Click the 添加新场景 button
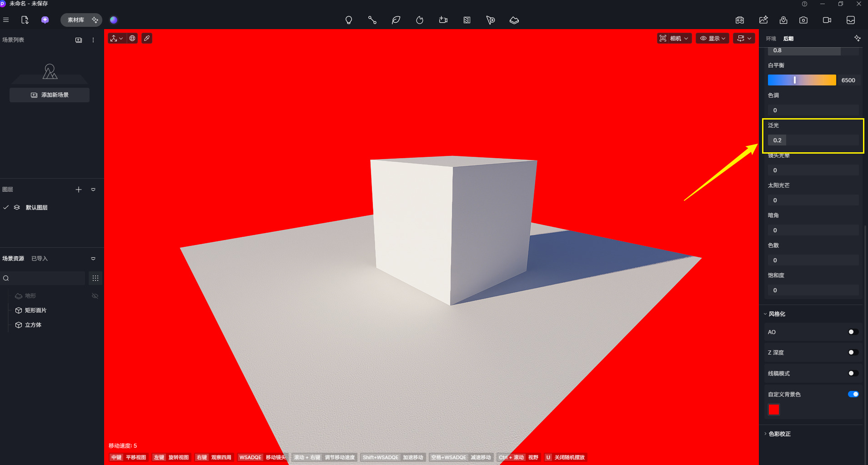868x465 pixels. pos(50,95)
